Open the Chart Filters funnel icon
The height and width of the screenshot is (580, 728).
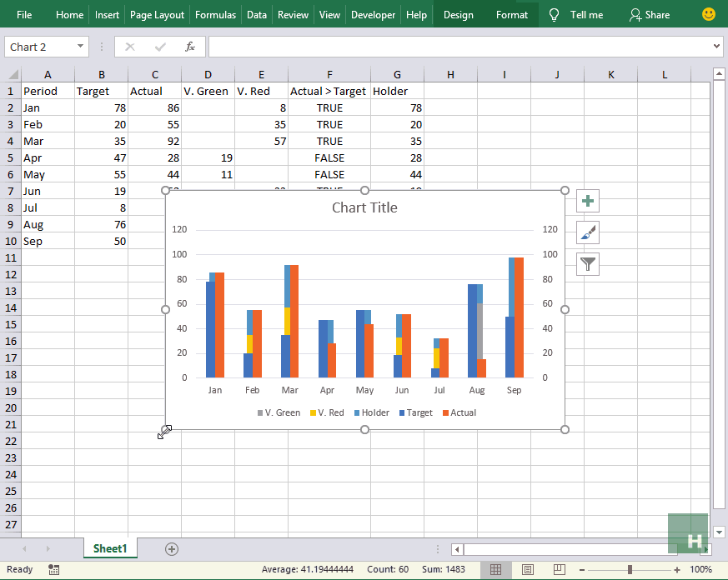click(x=587, y=263)
